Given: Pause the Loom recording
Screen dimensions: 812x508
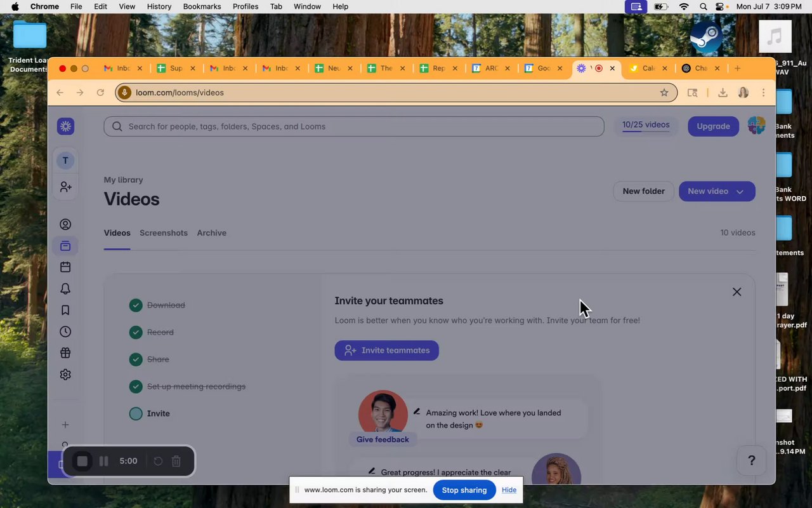Looking at the screenshot, I should pos(104,461).
